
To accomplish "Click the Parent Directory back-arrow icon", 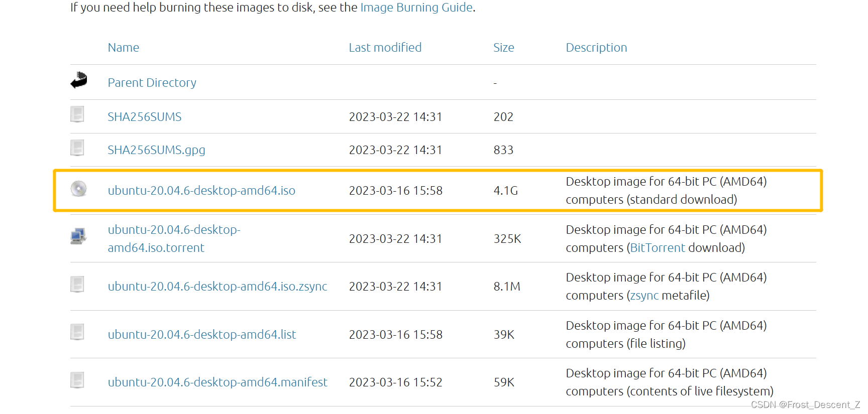I will (x=78, y=80).
